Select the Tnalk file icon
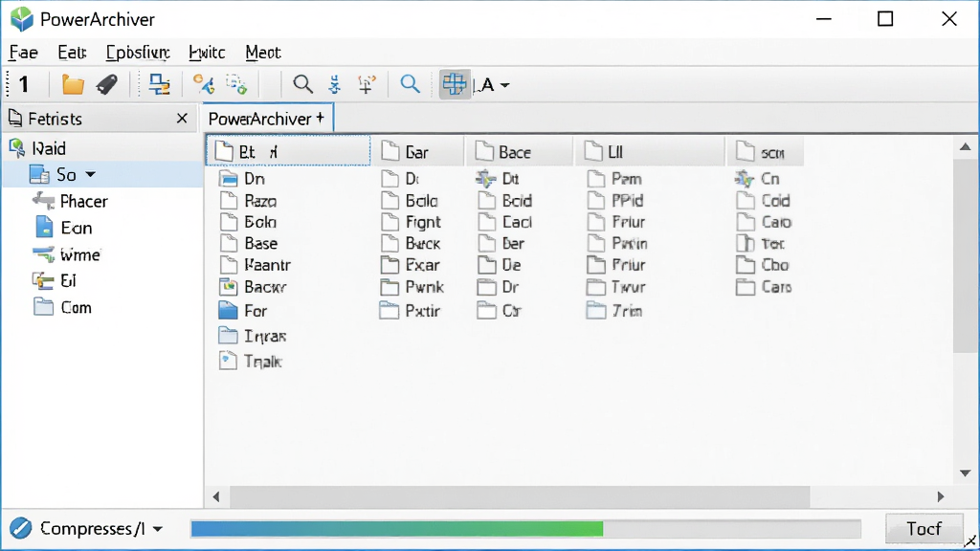The image size is (980, 551). pos(228,361)
